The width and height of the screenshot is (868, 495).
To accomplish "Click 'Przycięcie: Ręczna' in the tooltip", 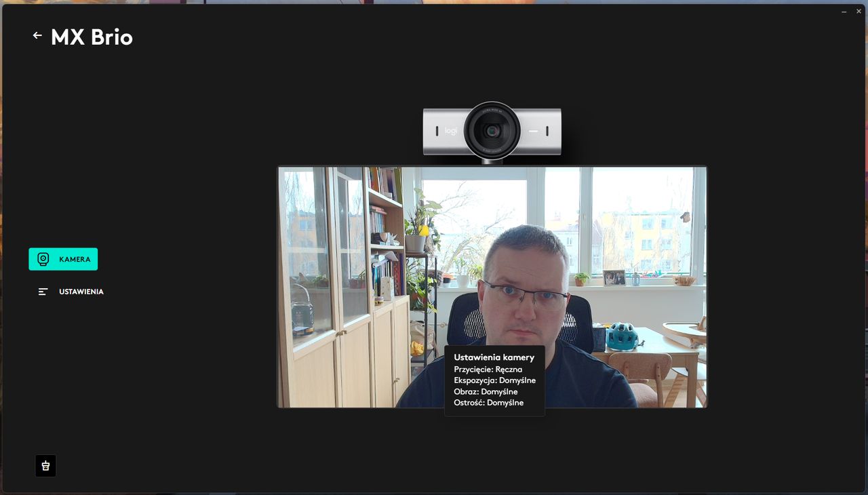I will pyautogui.click(x=488, y=370).
